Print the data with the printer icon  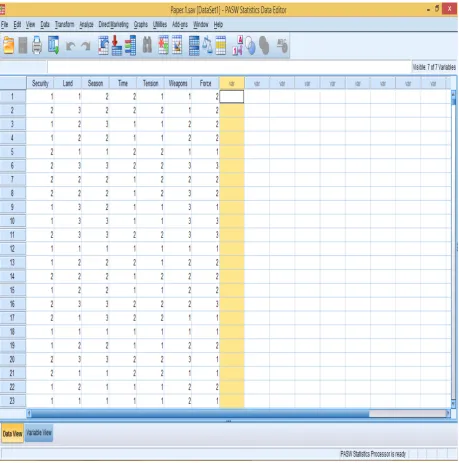(37, 45)
